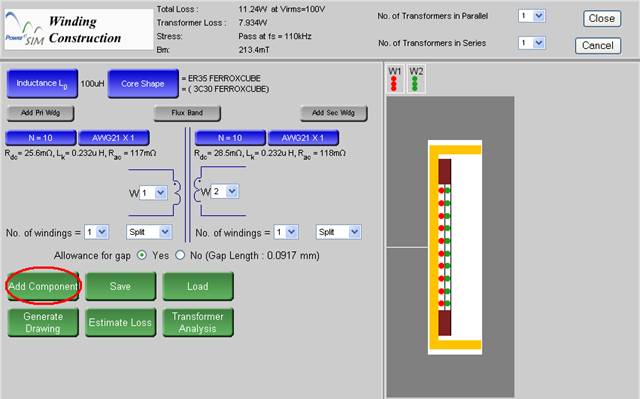This screenshot has height=399, width=640.
Task: Click secondary AWG21 X 1 wire button
Action: click(303, 138)
